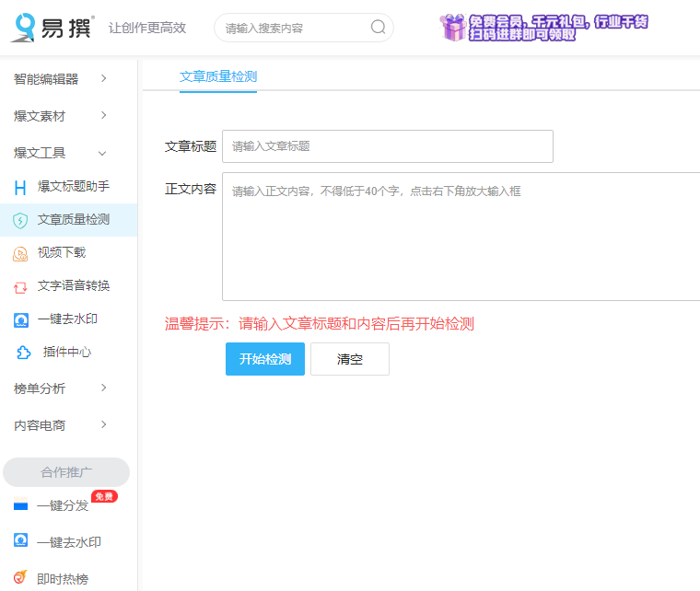Select the 文章质量检测 tab
700x591 pixels.
click(x=218, y=76)
